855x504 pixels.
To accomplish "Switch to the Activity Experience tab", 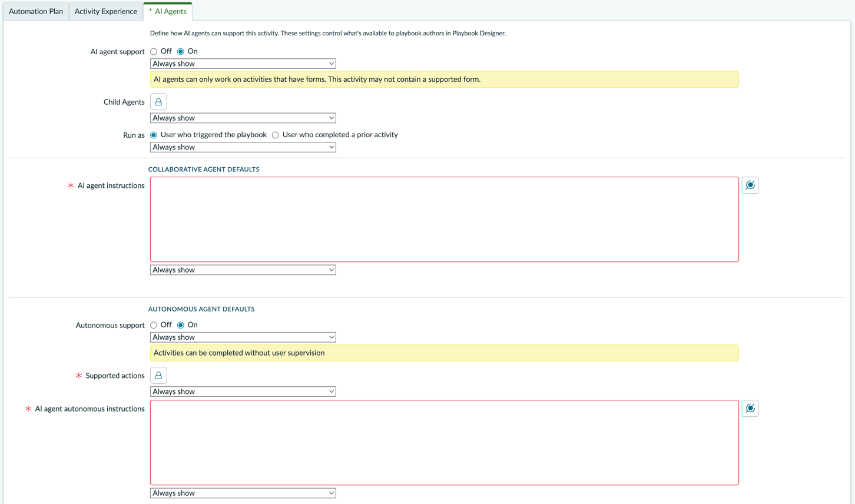I will coord(106,11).
